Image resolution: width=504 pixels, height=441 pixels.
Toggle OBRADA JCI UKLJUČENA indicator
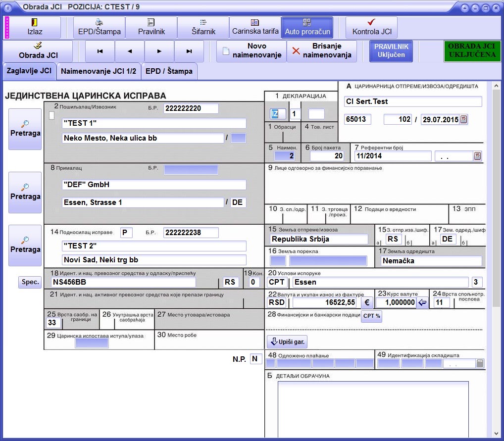click(x=472, y=51)
